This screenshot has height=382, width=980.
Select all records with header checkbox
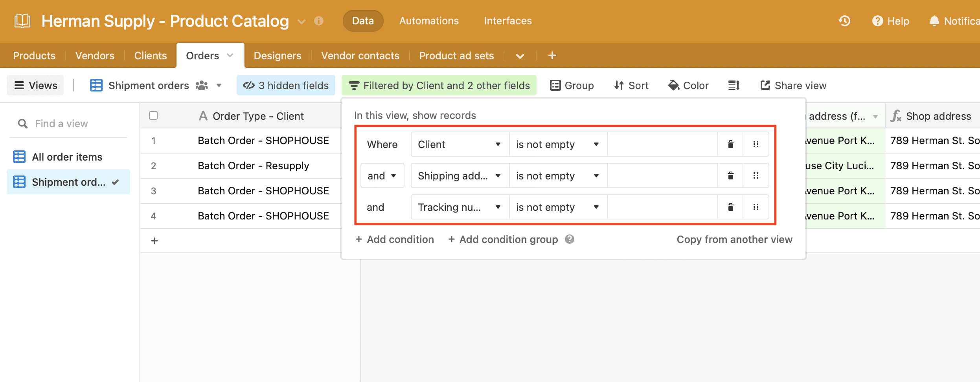click(x=153, y=115)
